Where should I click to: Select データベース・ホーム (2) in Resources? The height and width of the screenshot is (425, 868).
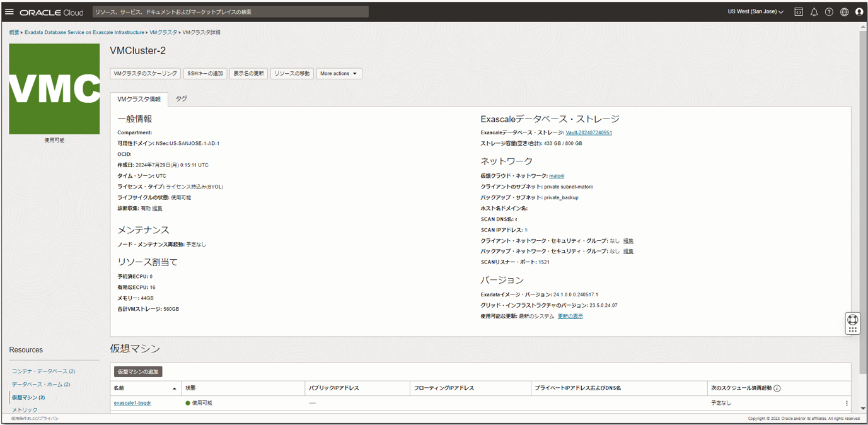point(41,384)
